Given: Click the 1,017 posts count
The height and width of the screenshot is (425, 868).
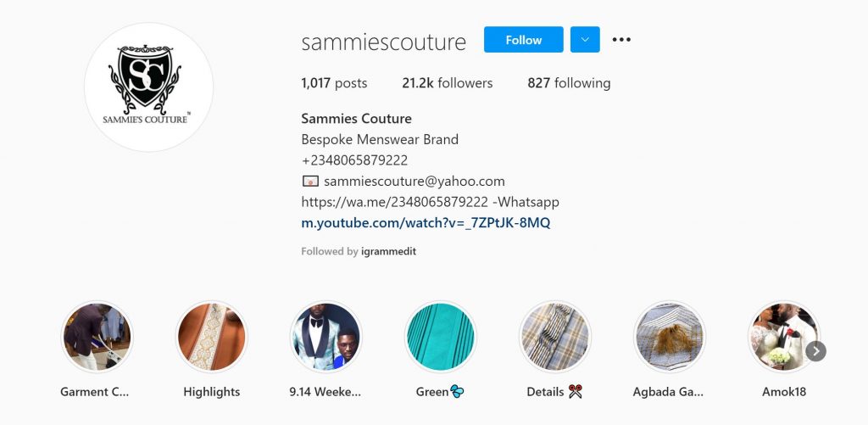Looking at the screenshot, I should tap(334, 83).
